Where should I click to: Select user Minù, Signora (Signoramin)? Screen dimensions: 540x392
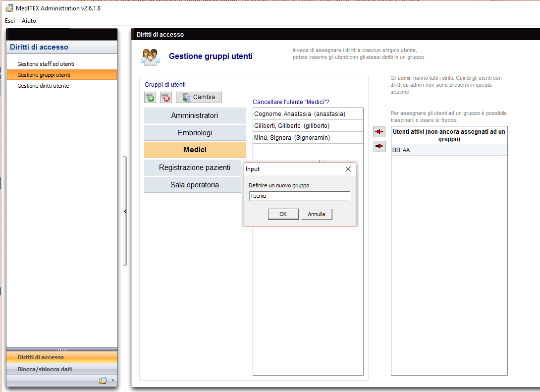308,138
